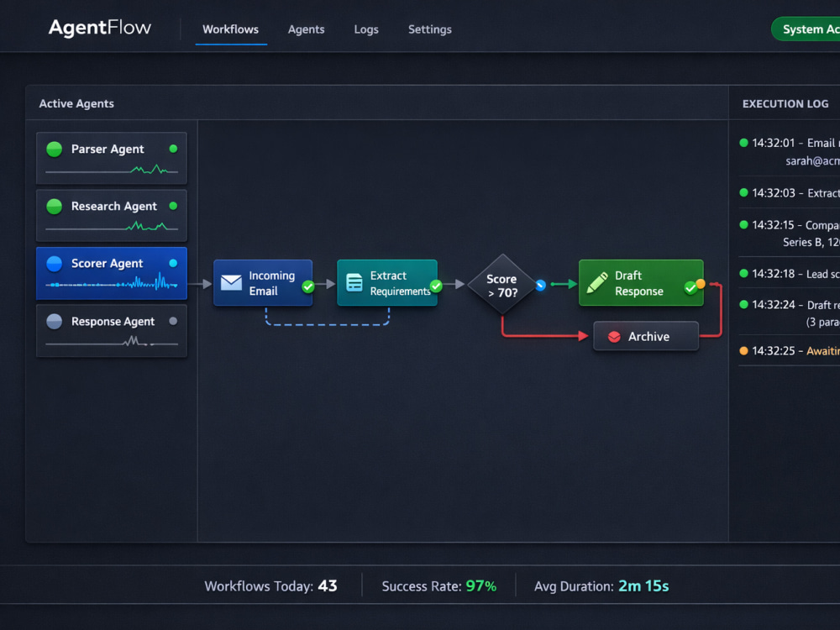
Task: Click the 14:32:03 execution log entry
Action: (789, 193)
